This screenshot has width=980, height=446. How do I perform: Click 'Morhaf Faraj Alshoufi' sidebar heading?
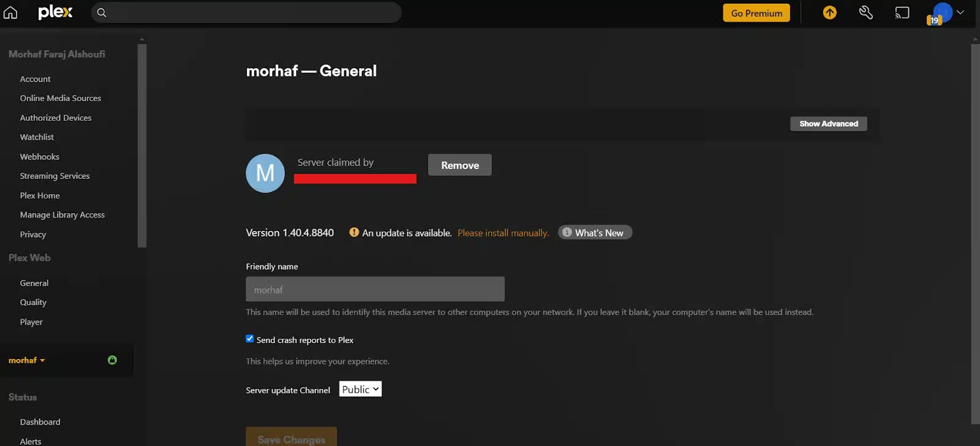click(x=57, y=54)
